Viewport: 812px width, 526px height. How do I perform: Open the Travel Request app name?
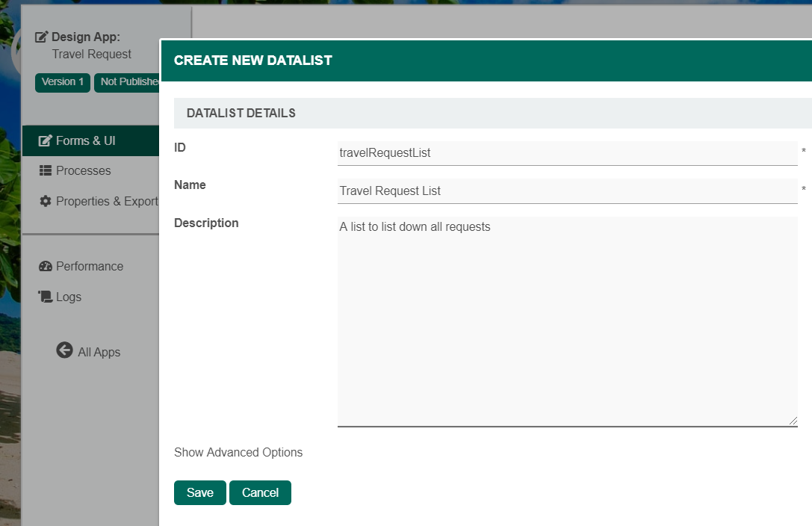coord(92,54)
